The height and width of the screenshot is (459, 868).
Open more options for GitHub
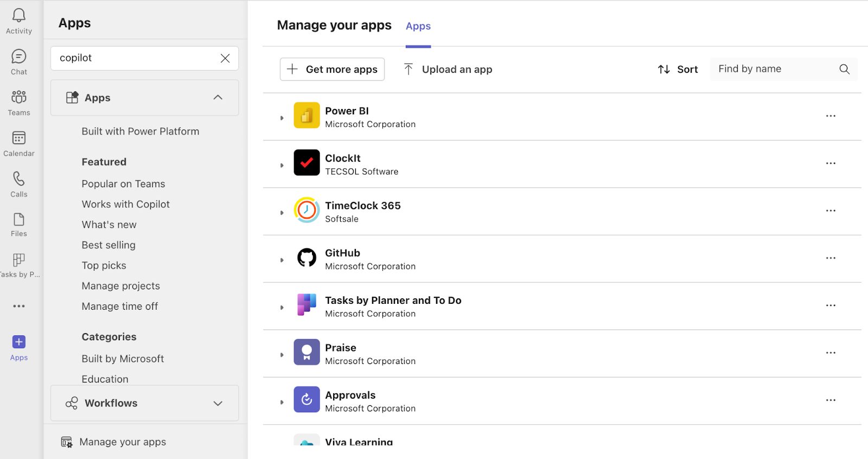(831, 258)
